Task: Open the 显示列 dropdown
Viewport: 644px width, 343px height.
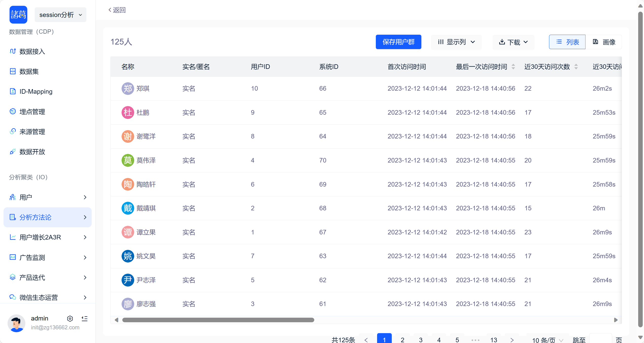Action: pos(456,42)
